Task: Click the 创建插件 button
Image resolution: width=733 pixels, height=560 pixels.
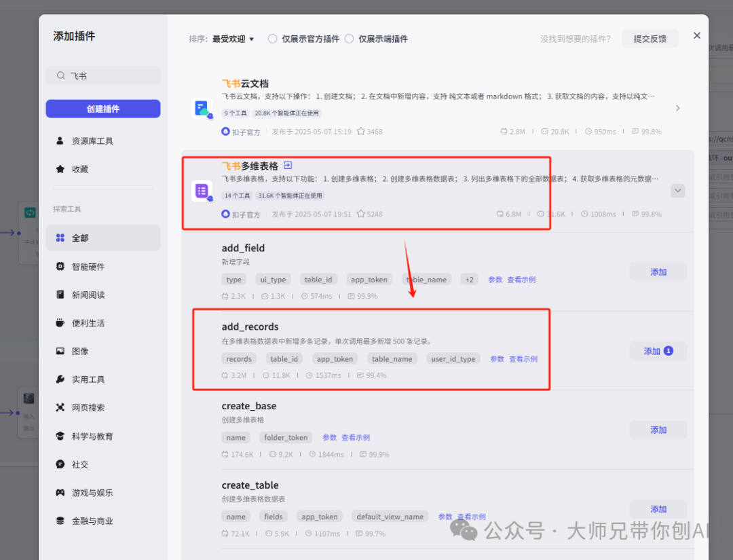Action: click(103, 109)
